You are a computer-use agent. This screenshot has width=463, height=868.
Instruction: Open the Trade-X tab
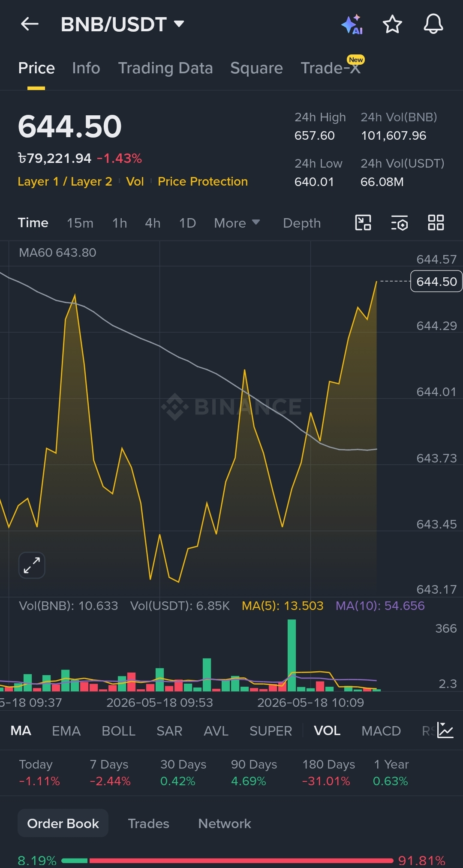[x=331, y=68]
